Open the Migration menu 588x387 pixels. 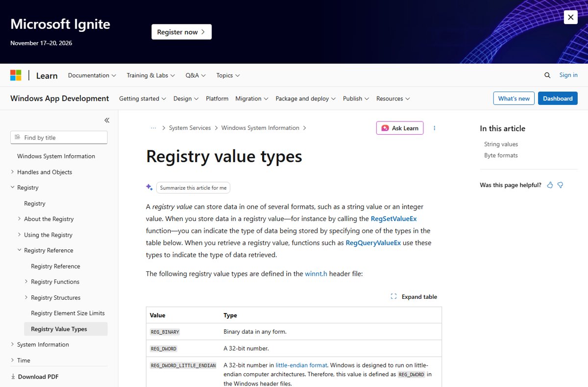click(x=252, y=98)
